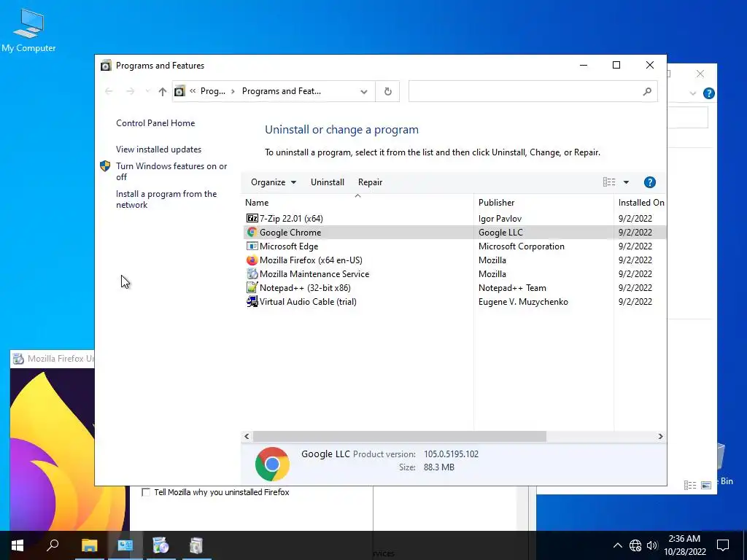
Task: Click the horizontal scrollbar thumb in program list
Action: click(400, 436)
